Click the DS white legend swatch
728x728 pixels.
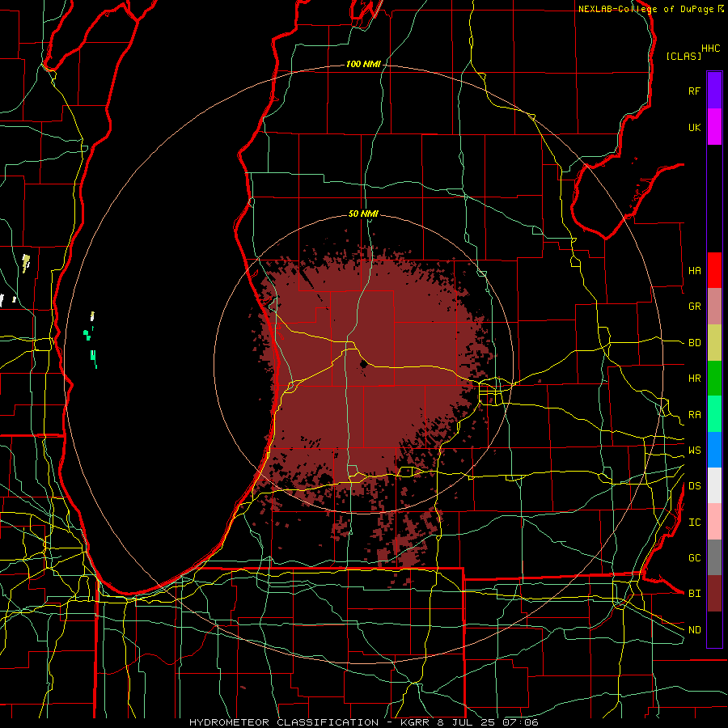[714, 485]
